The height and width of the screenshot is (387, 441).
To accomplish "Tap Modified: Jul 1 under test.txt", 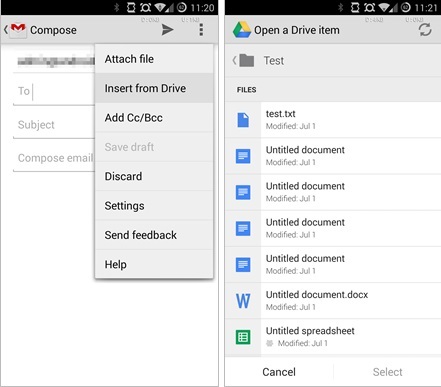I will pyautogui.click(x=290, y=126).
